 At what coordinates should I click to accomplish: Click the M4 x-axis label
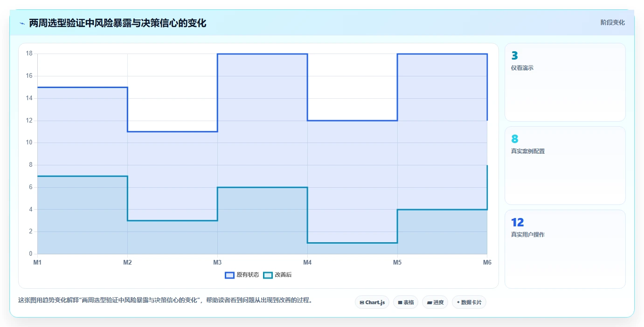(x=307, y=262)
